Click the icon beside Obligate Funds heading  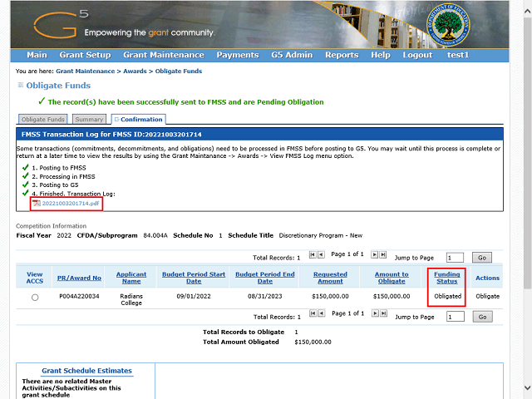20,85
